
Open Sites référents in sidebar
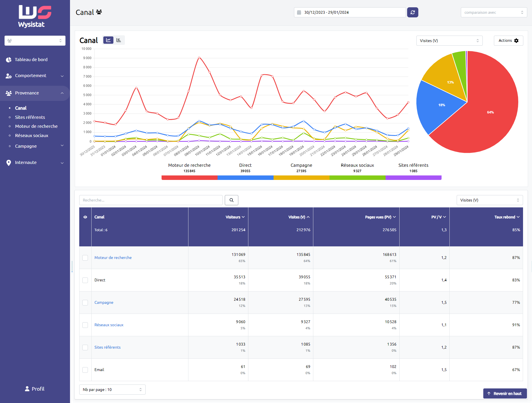click(30, 117)
